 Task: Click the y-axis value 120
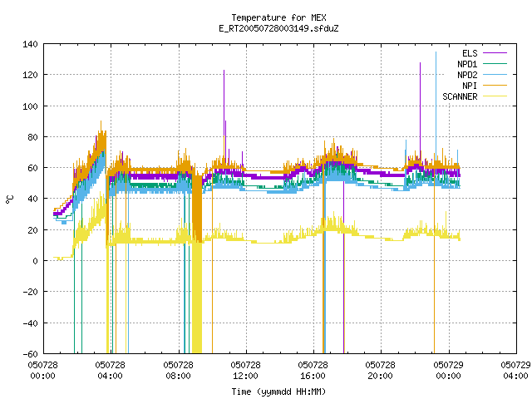30,75
